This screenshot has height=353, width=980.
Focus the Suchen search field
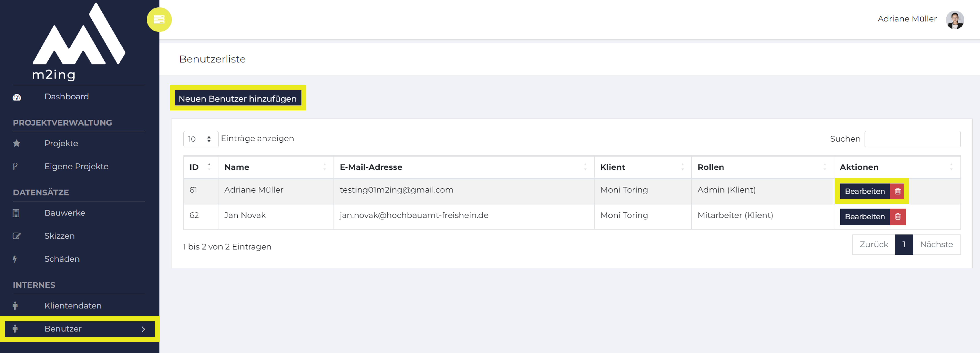click(912, 139)
